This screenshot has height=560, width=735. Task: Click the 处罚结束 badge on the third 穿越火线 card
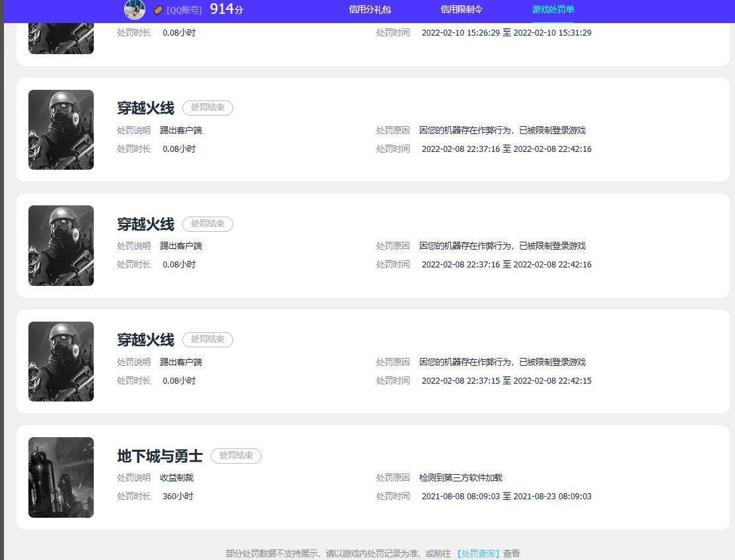(x=207, y=339)
